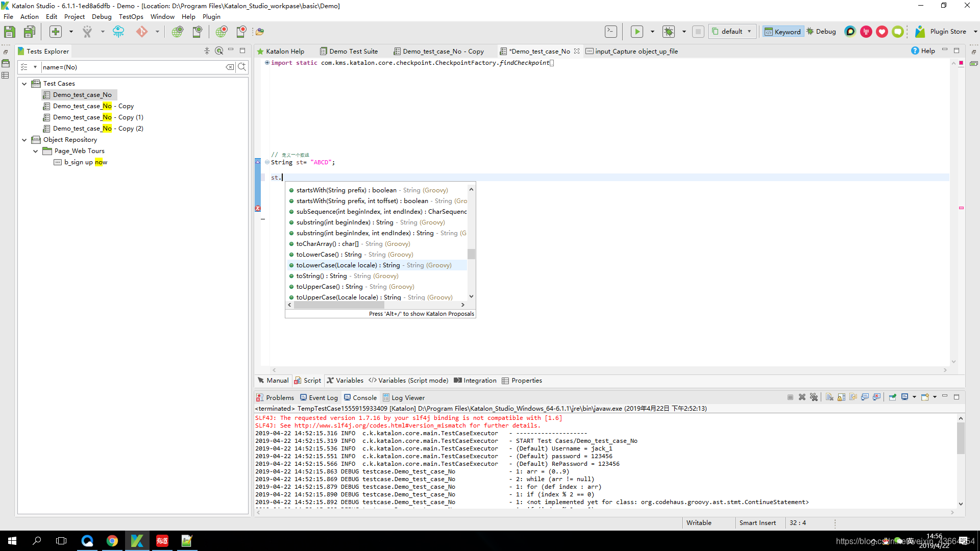Start the Record Web tool
980x551 pixels.
click(x=222, y=32)
